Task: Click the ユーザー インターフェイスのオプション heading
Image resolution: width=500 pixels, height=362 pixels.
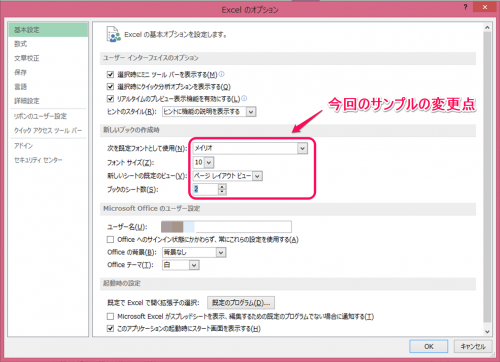Action: pyautogui.click(x=150, y=58)
